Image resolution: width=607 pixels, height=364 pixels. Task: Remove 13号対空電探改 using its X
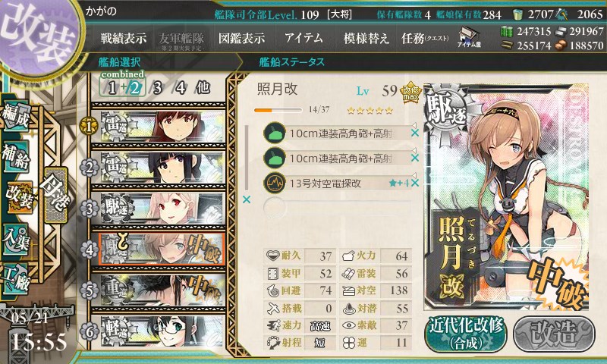415,183
